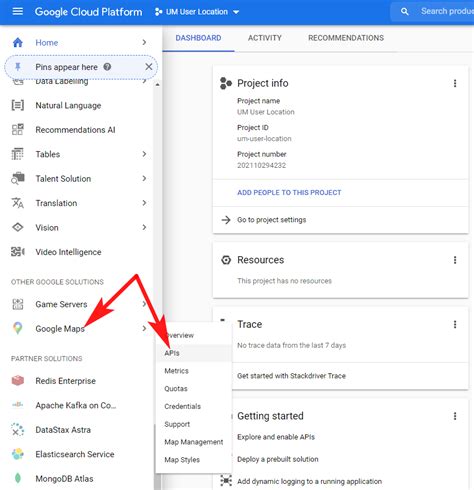This screenshot has height=490, width=474.
Task: Click the search magnifier icon
Action: coord(404,12)
